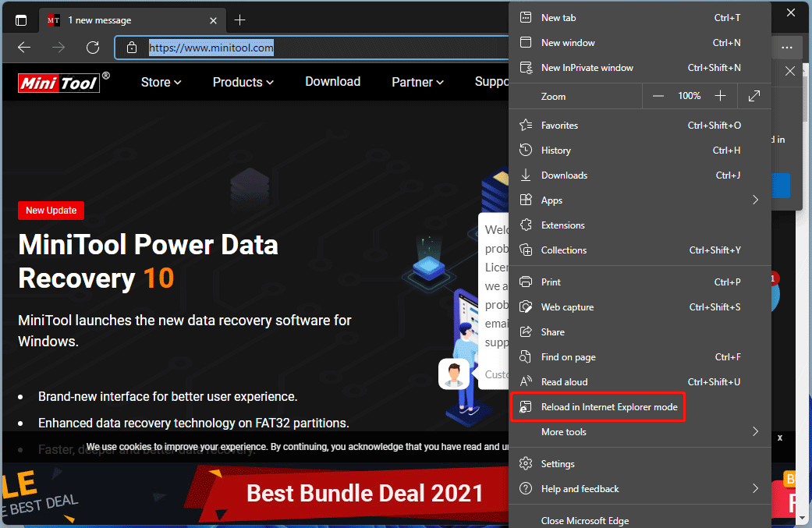This screenshot has height=528, width=812.
Task: Open the customer support chat avatar
Action: click(x=454, y=374)
